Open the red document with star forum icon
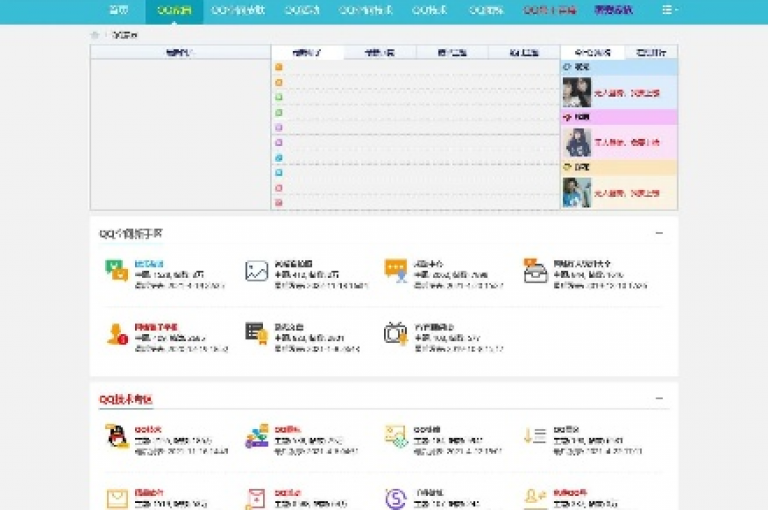Screen dimensions: 768x510 coord(257,499)
